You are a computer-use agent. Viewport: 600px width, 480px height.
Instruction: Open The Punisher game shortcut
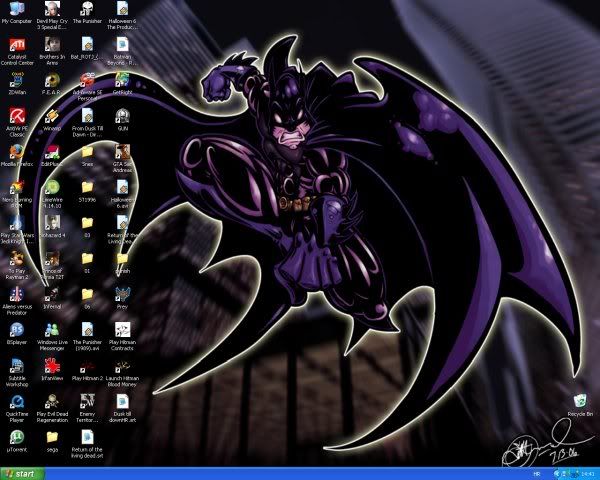(87, 13)
